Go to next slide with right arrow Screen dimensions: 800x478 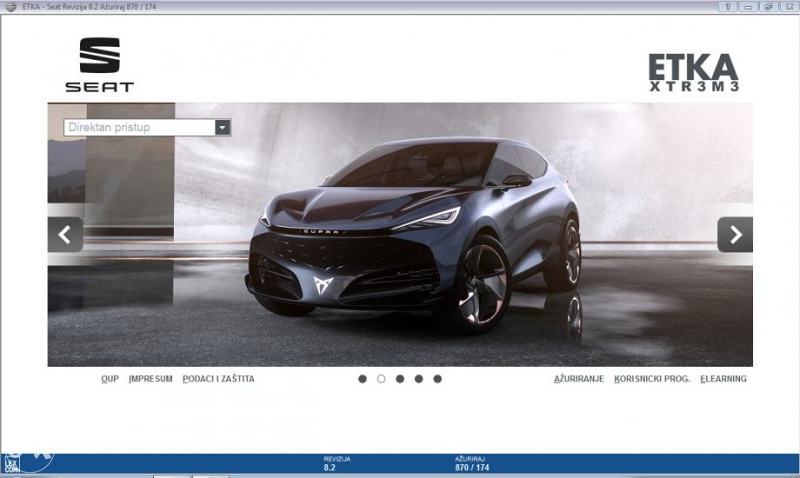pos(735,235)
